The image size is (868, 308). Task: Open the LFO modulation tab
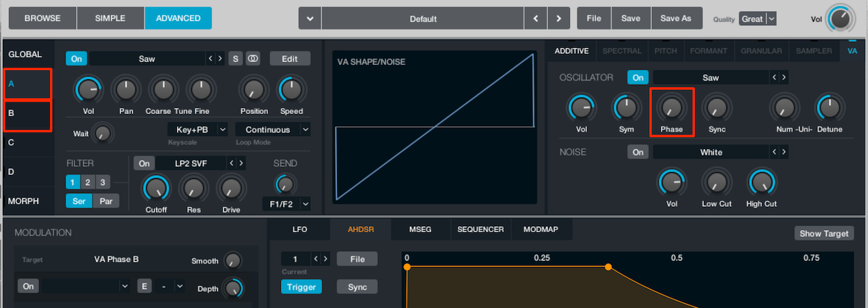pyautogui.click(x=299, y=229)
